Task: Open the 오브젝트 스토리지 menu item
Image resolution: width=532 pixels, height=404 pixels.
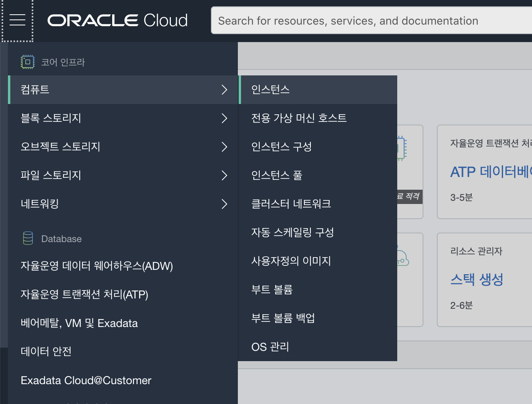Action: point(123,147)
